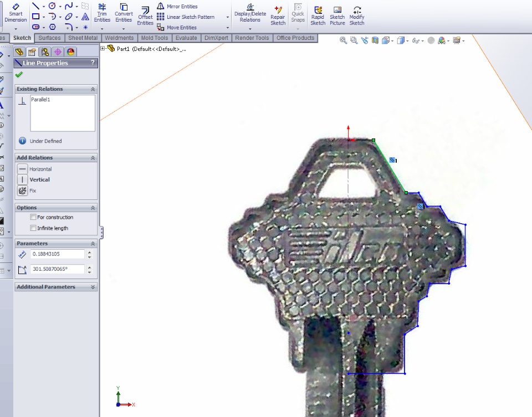Add Horizontal relation to the line
Screen dimensions: 532x417
pyautogui.click(x=34, y=169)
